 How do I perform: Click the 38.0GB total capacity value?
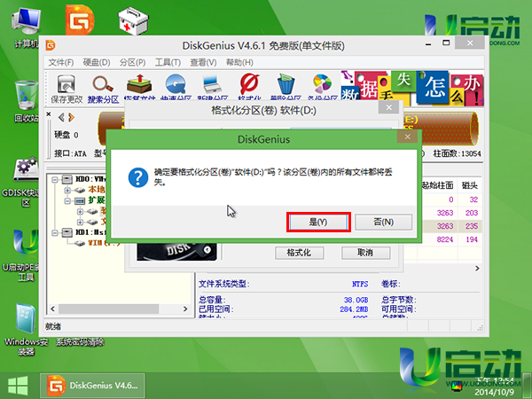coord(356,300)
